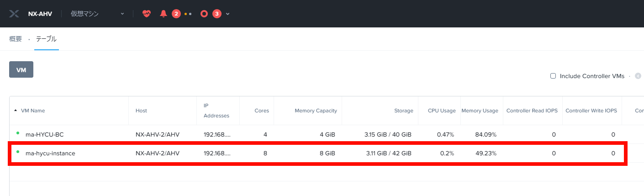Sort by Host column header
Viewport: 644px width, 196px height.
[141, 111]
